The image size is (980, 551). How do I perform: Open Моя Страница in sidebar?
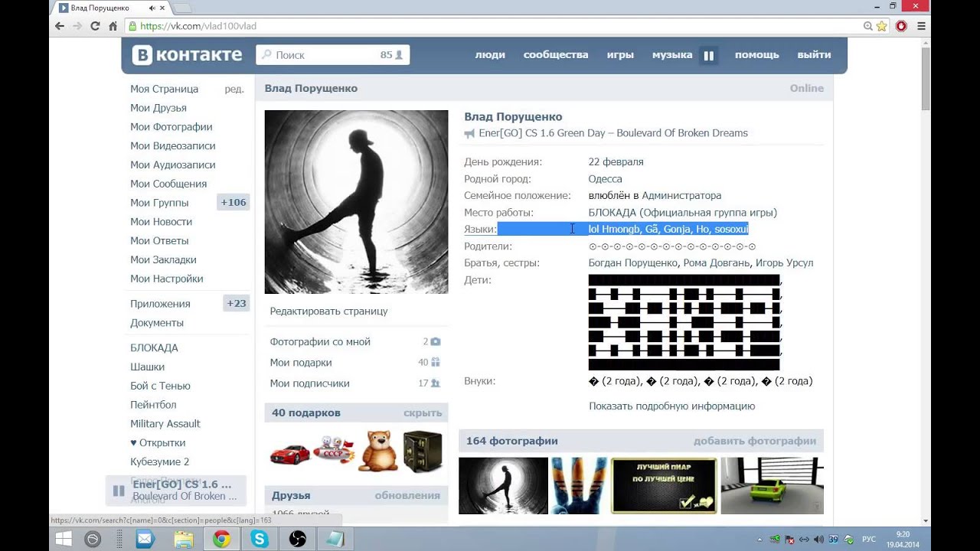(165, 89)
